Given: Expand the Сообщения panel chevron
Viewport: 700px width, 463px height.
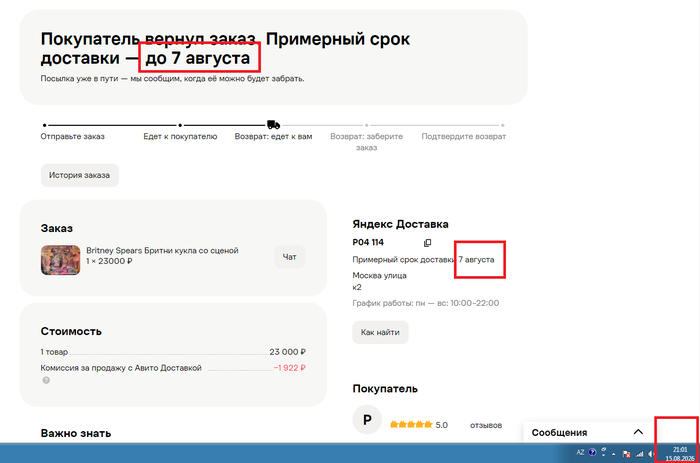Looking at the screenshot, I should (638, 432).
